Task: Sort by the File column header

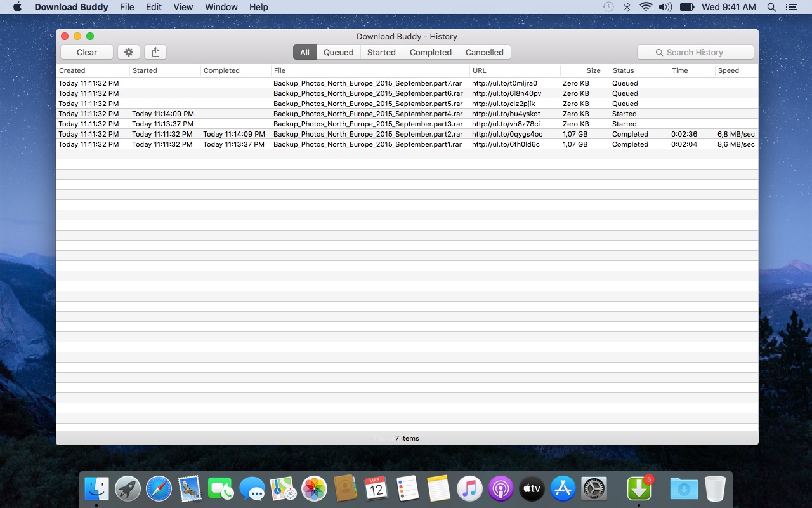Action: point(370,70)
